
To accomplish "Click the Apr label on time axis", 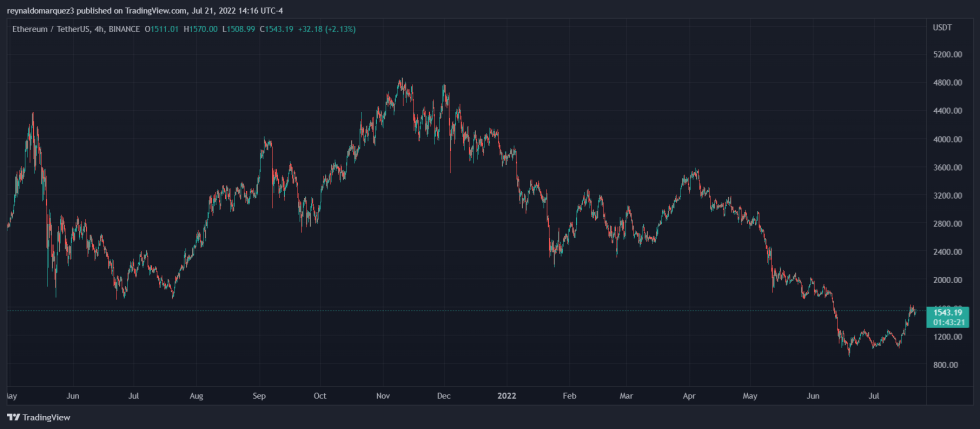I will [690, 396].
